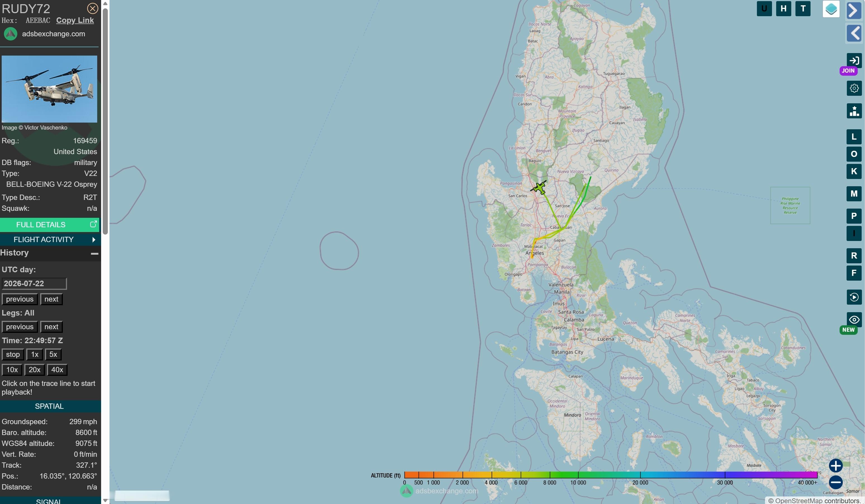Set playback speed to 10x
The image size is (865, 504).
click(x=12, y=370)
